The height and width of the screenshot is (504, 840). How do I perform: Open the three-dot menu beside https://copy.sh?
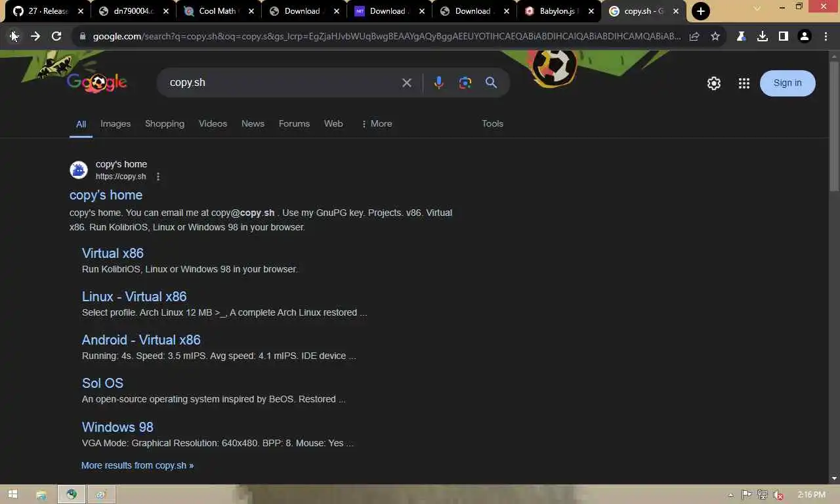pos(158,177)
